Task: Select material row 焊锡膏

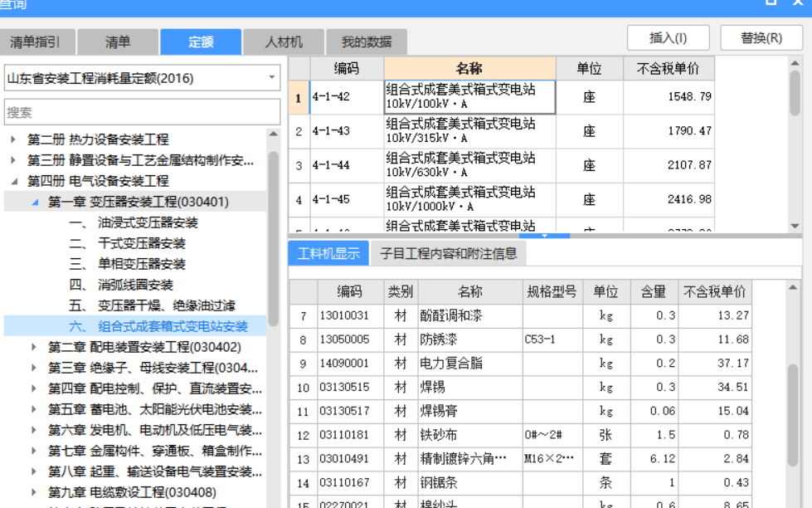Action: [520, 411]
